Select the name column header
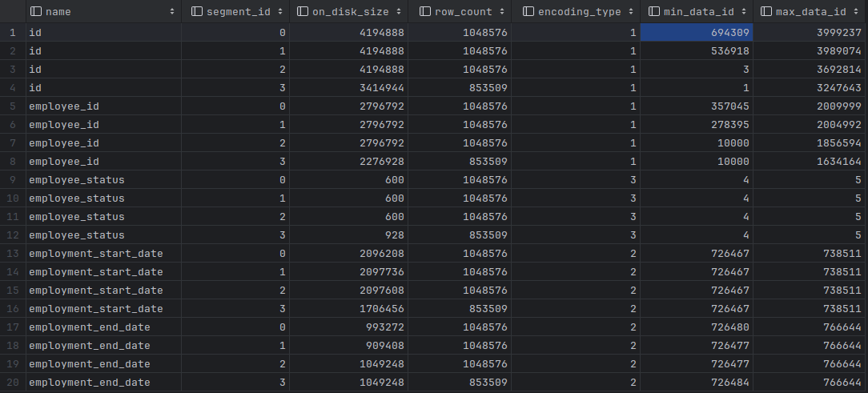The image size is (868, 393). [x=103, y=11]
